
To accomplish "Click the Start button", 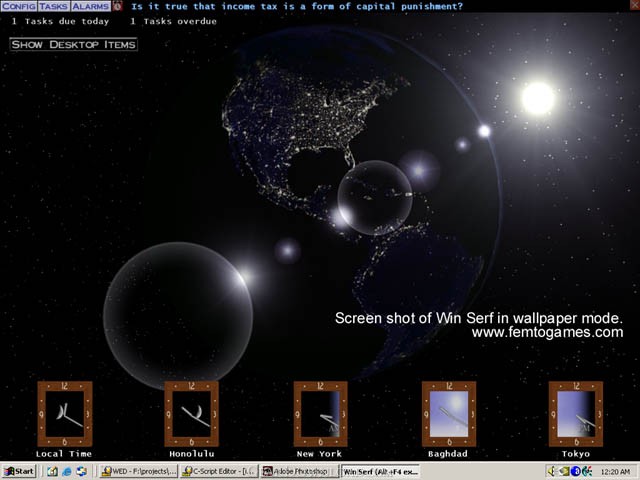I will (19, 471).
